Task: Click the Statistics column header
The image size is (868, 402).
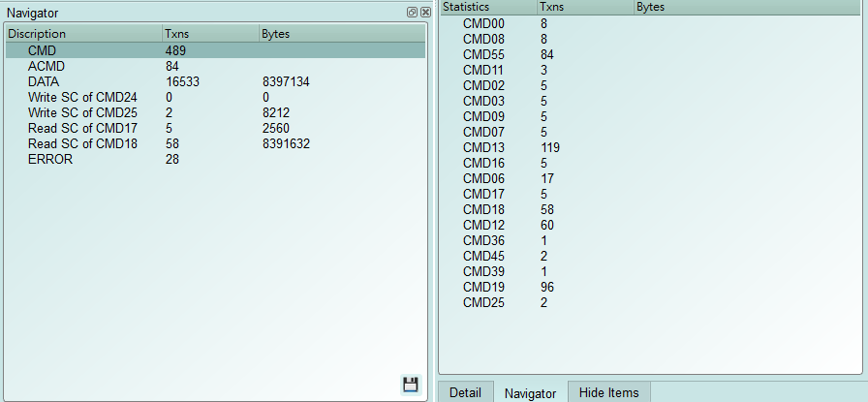Action: (488, 7)
